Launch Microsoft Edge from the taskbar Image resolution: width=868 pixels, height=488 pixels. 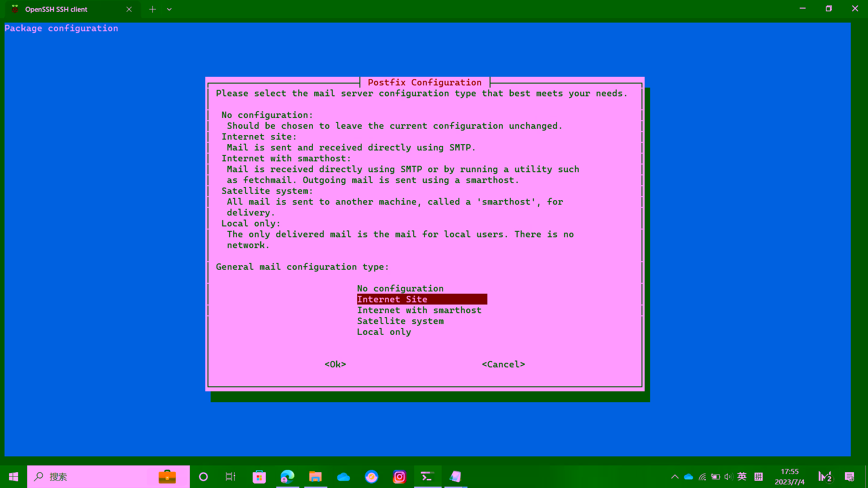288,477
